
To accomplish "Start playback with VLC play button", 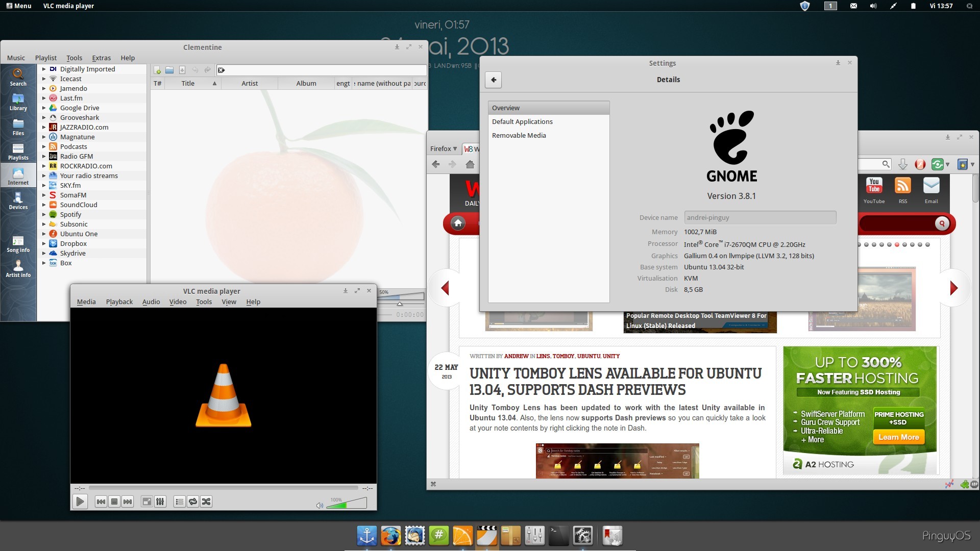I will pos(80,502).
